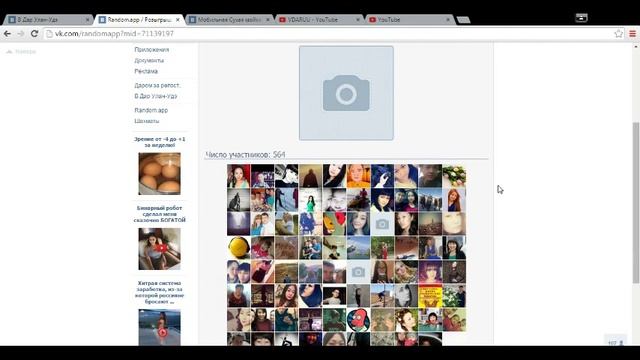Reload the page with the refresh icon

34,33
